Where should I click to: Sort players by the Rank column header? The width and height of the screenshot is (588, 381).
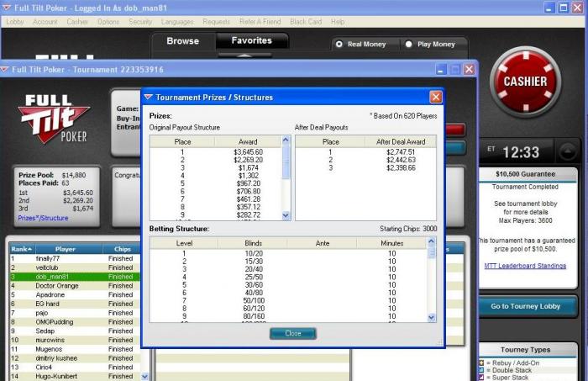22,249
